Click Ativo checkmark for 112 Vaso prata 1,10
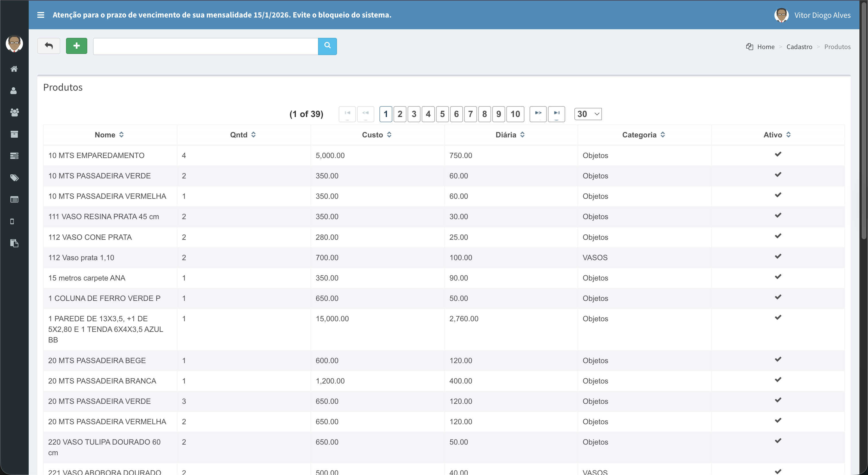 click(x=778, y=256)
